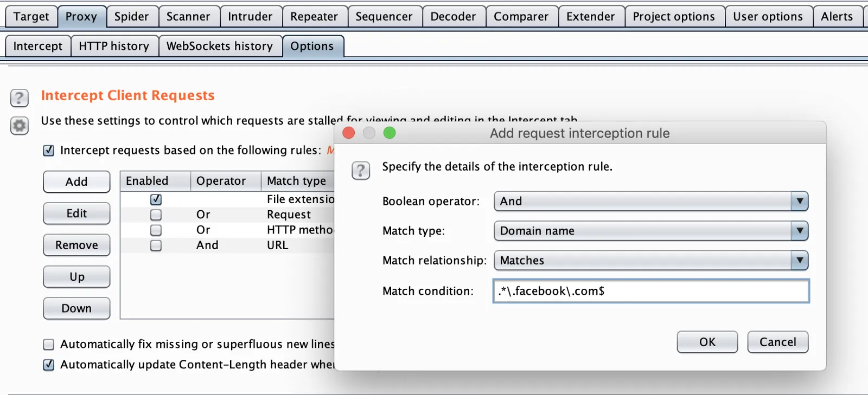Click the Remove button for rules

(76, 245)
